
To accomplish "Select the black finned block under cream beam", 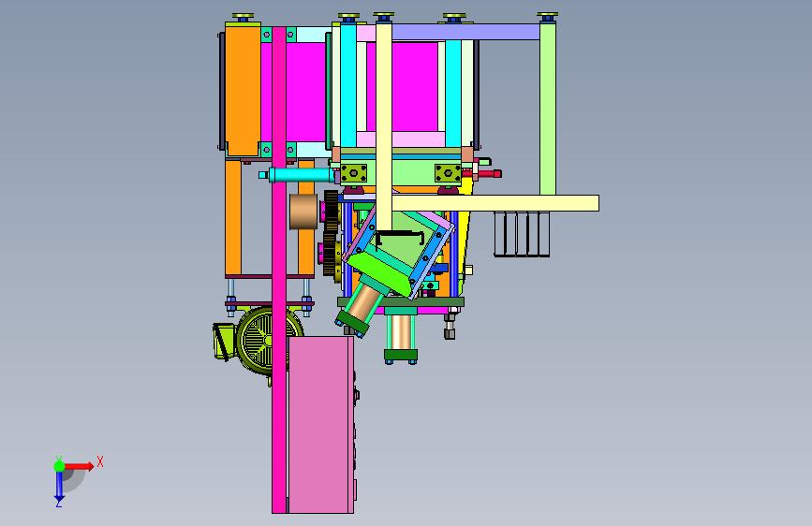I will (522, 233).
